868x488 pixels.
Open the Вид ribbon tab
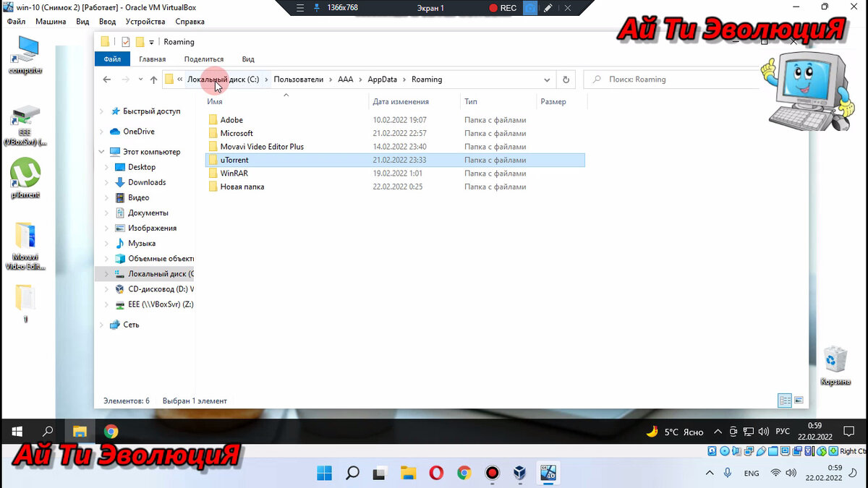pyautogui.click(x=248, y=59)
